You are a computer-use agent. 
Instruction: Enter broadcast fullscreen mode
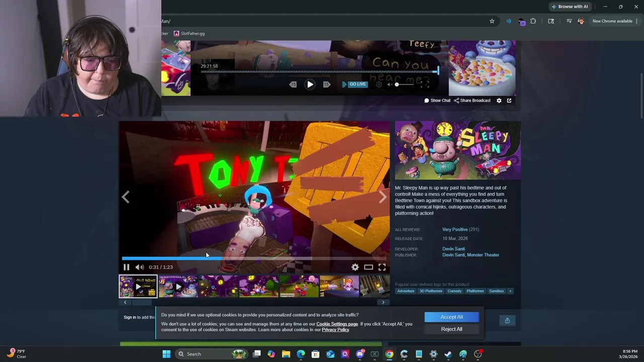(425, 84)
